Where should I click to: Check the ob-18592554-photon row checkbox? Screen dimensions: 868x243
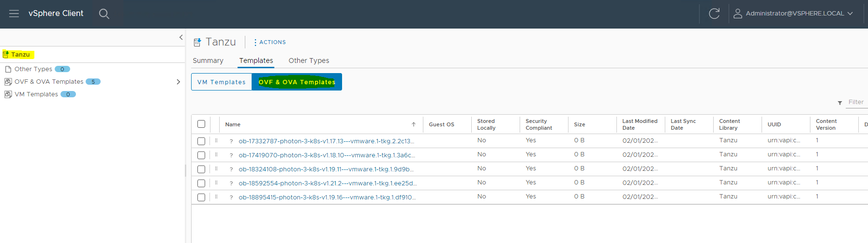201,183
